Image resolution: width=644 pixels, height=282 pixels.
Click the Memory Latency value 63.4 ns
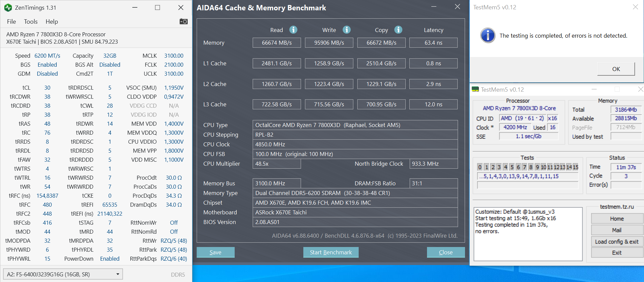[433, 43]
